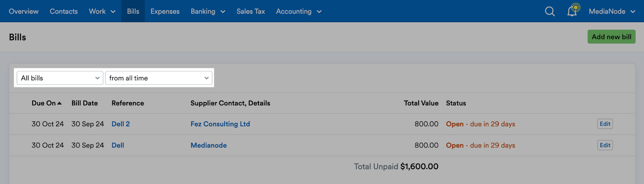
Task: Select the Expenses tab
Action: click(165, 11)
